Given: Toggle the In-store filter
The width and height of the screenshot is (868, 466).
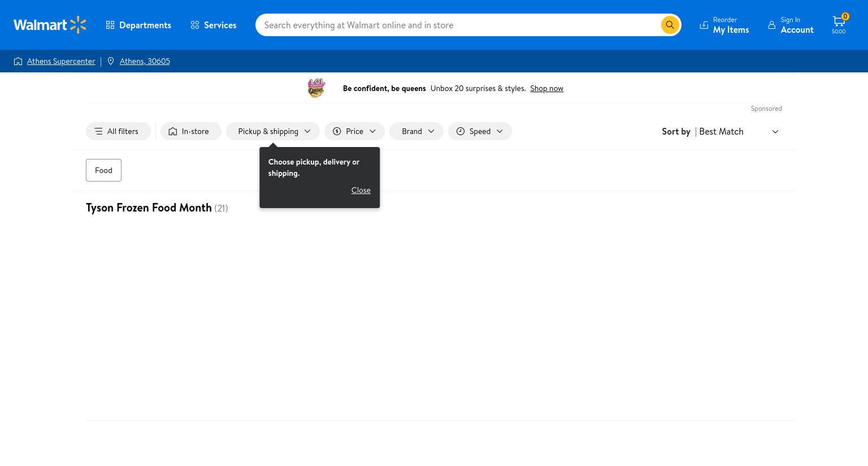Looking at the screenshot, I should [x=190, y=131].
